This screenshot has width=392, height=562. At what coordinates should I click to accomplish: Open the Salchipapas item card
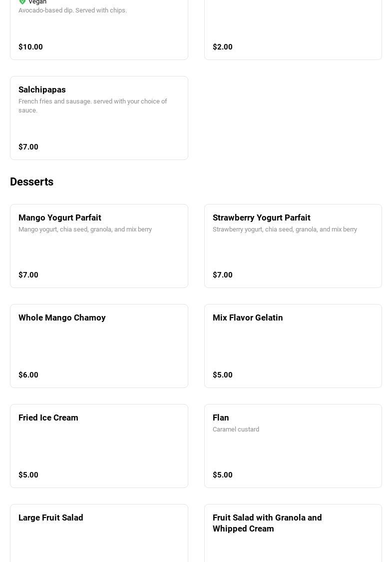pos(99,118)
